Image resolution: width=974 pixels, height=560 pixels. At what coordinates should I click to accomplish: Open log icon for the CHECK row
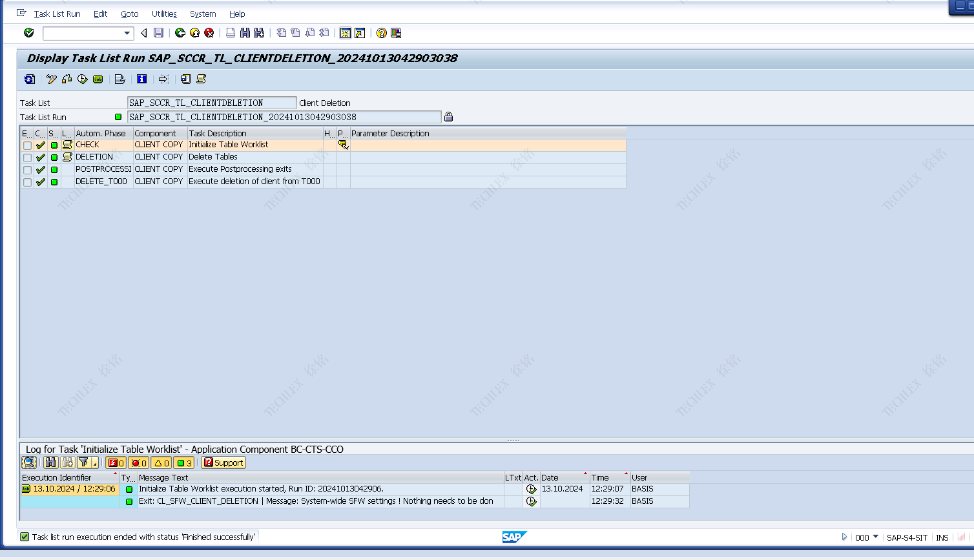point(67,145)
